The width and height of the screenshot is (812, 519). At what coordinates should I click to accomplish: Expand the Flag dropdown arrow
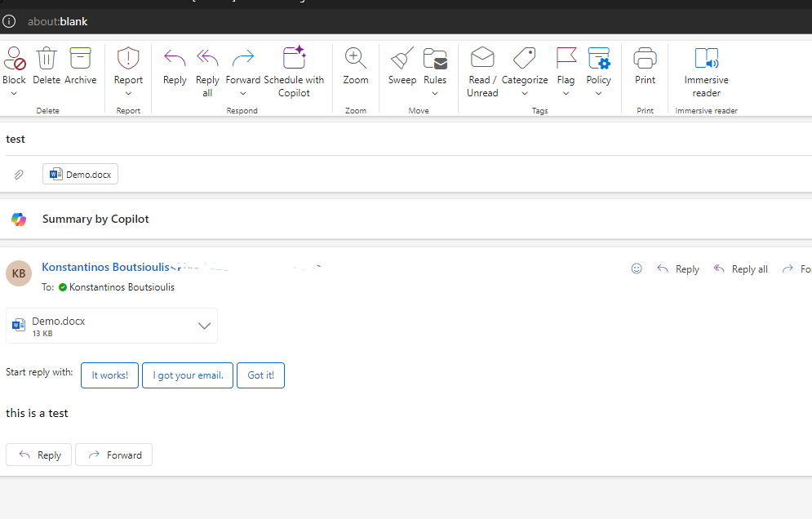coord(566,94)
